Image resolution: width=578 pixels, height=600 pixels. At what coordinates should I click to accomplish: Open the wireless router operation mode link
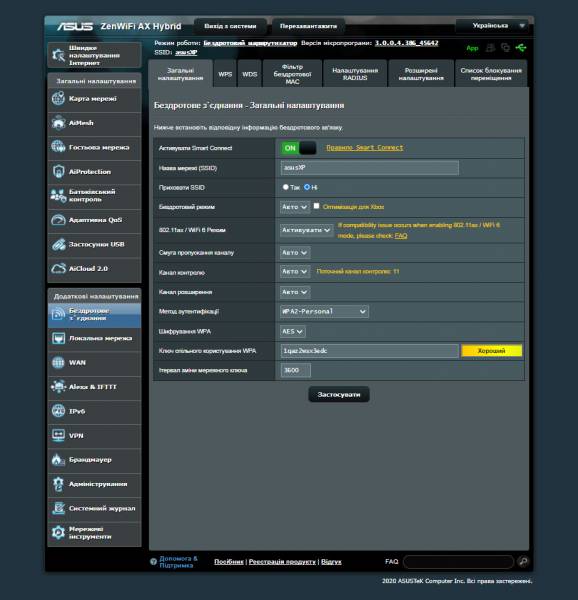click(x=250, y=43)
